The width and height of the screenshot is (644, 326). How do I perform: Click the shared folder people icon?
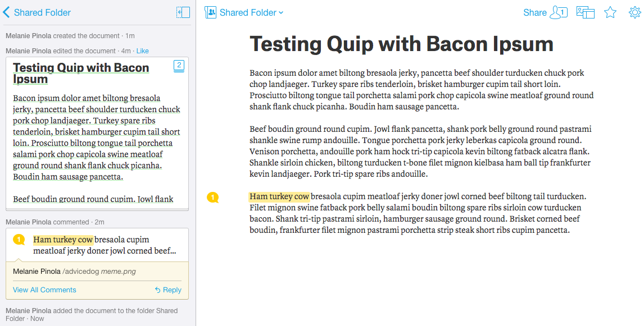211,12
